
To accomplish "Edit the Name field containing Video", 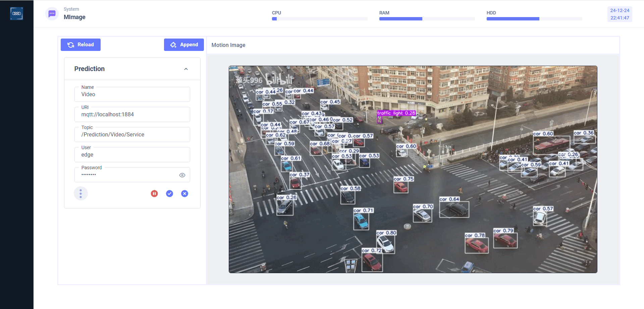I will click(132, 94).
